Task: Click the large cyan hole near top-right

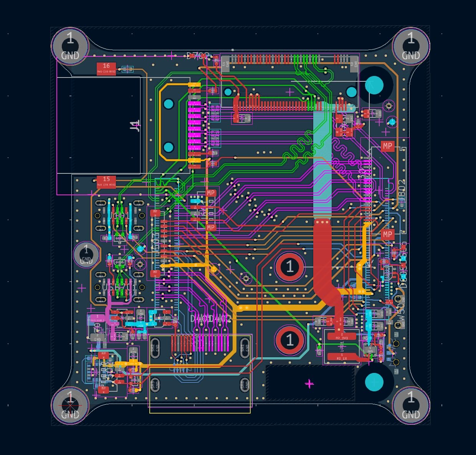Action: pos(374,85)
